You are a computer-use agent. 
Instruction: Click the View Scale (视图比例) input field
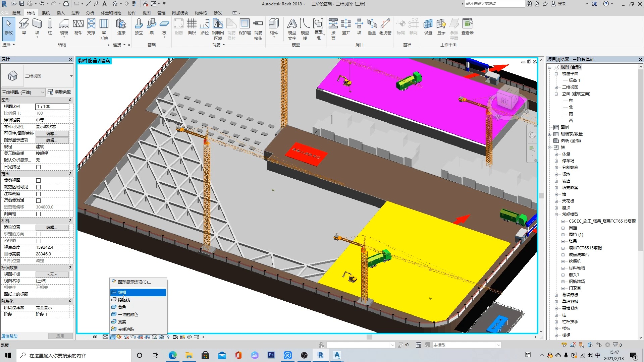pos(52,107)
